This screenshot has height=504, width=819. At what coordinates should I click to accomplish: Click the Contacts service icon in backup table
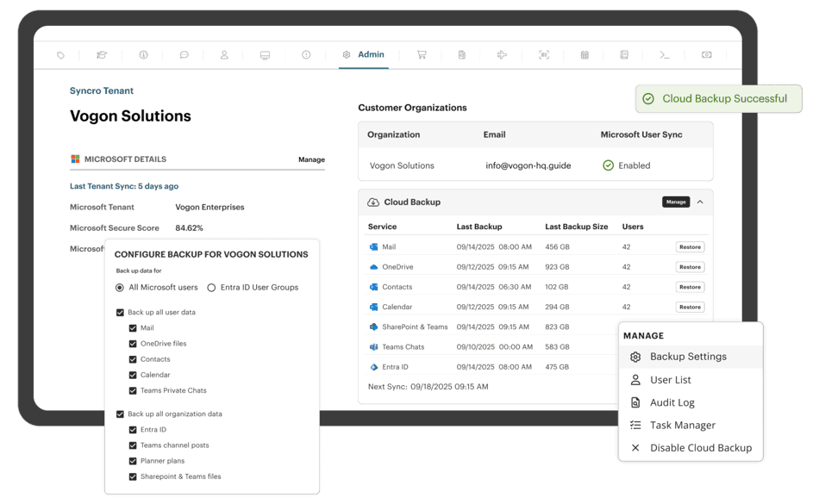374,287
